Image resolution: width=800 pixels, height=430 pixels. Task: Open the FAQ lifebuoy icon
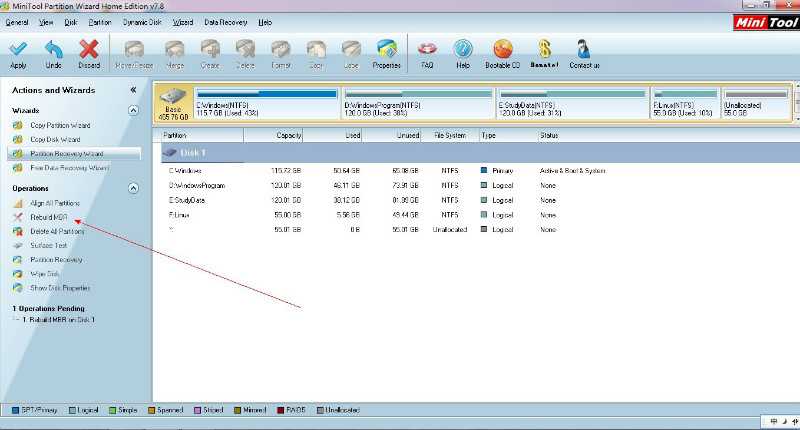tap(427, 49)
